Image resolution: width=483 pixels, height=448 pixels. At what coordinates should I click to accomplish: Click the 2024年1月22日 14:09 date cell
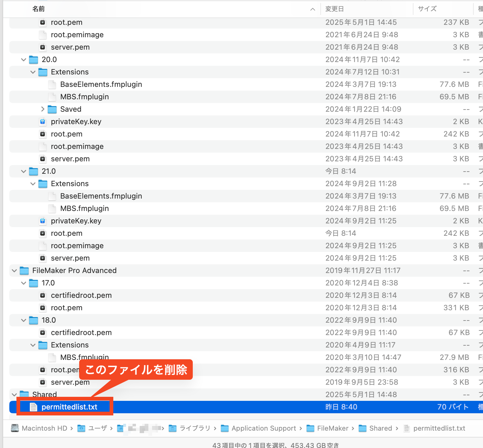tap(363, 109)
